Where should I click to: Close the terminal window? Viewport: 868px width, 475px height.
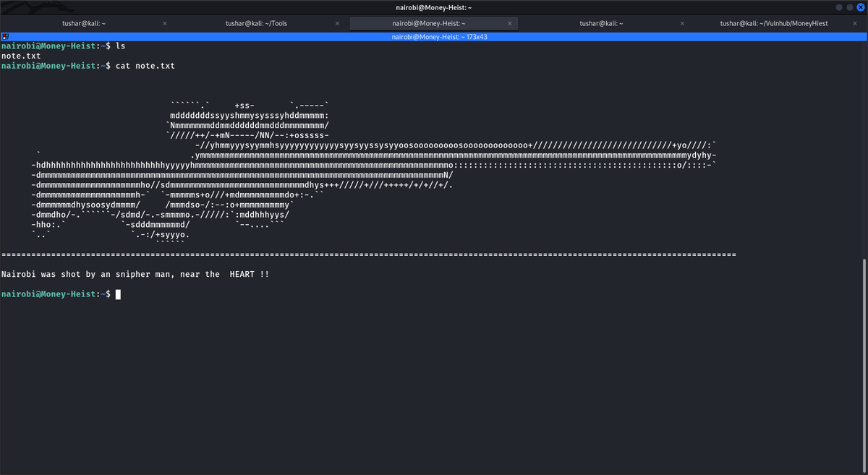point(860,7)
